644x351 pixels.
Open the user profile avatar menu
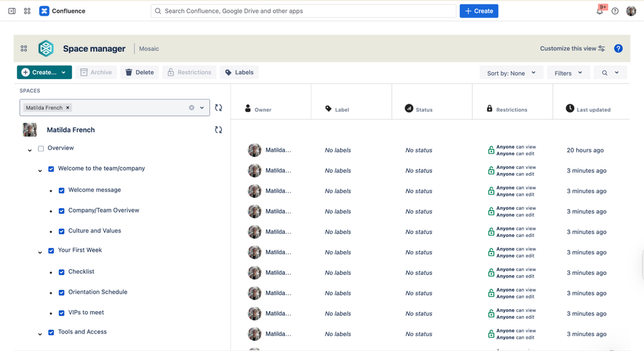pyautogui.click(x=631, y=11)
